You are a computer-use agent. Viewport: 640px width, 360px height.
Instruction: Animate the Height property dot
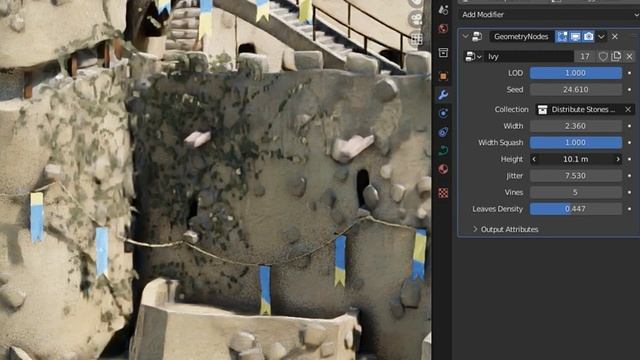[629, 159]
